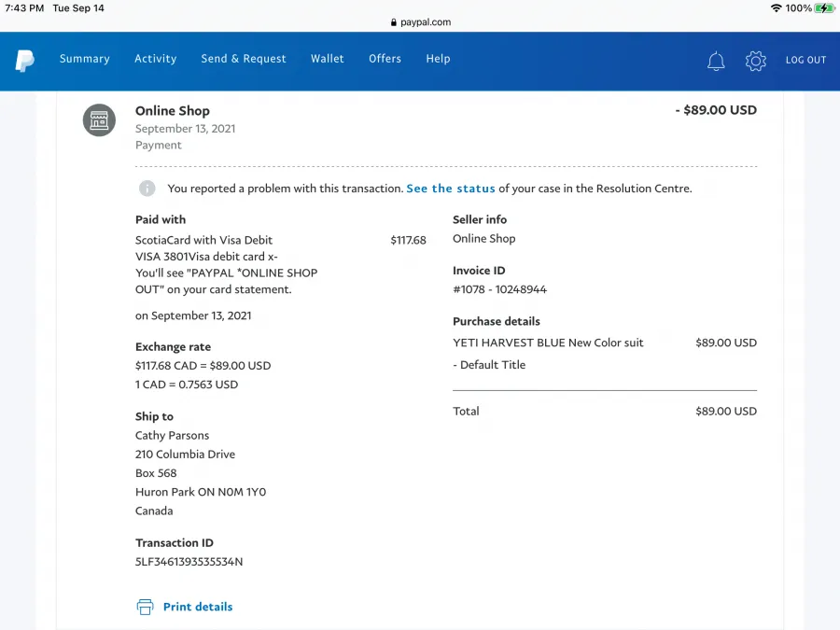Click the YETI HARVEST BLUE item name
840x630 pixels.
548,343
